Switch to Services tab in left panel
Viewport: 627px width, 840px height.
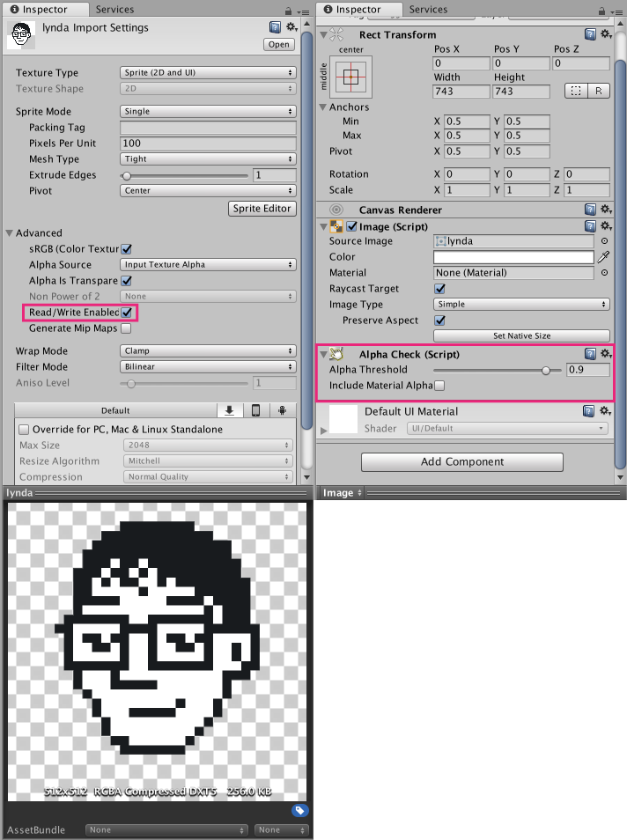point(114,9)
